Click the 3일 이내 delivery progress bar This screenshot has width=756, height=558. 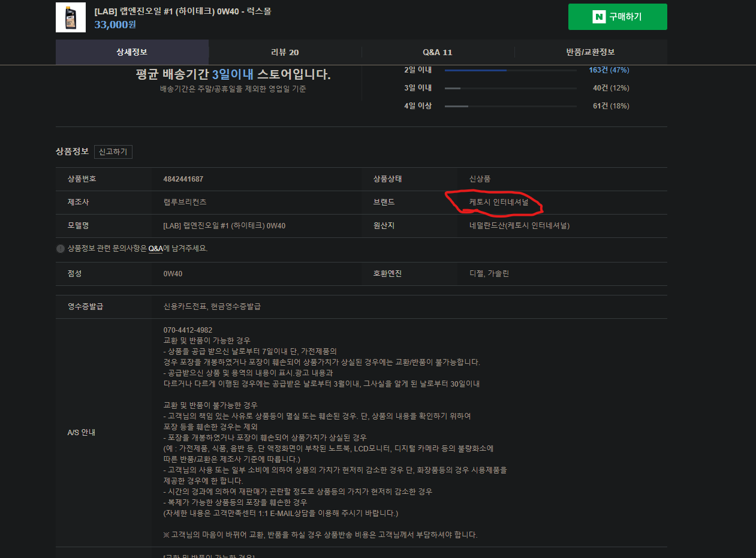coord(511,88)
